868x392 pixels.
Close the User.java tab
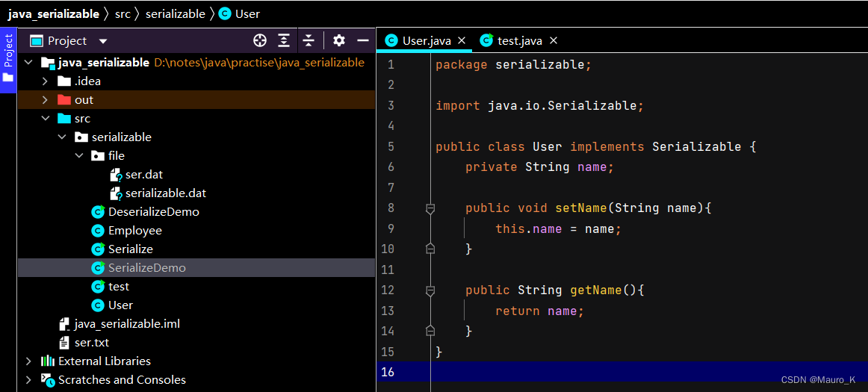coord(462,40)
